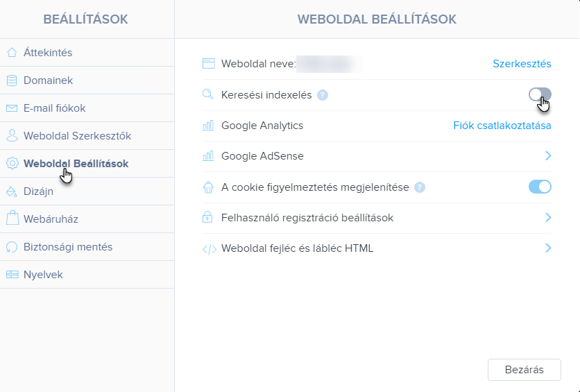Click the Bezárás button
The height and width of the screenshot is (392, 580).
coord(524,369)
